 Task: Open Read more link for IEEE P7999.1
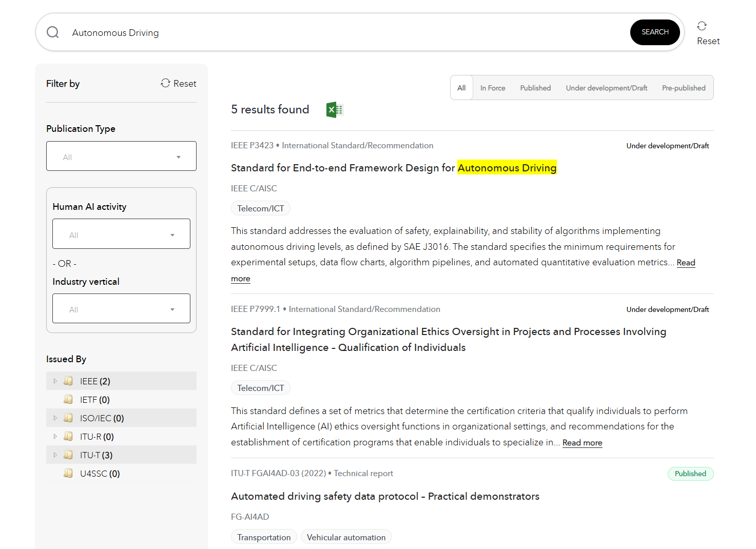pyautogui.click(x=582, y=443)
